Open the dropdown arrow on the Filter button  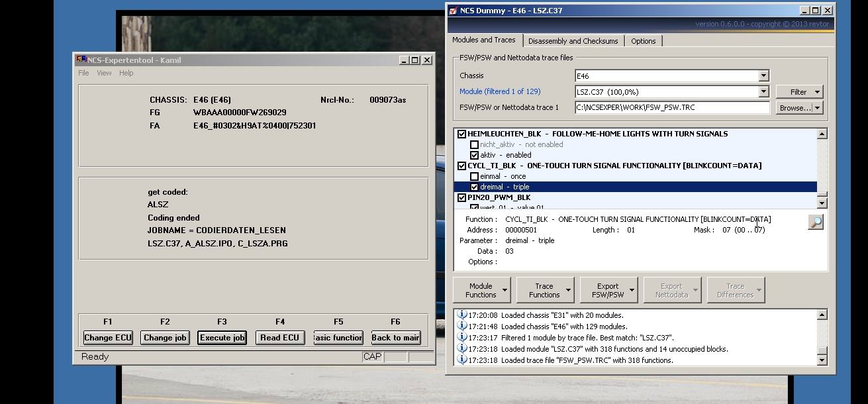818,92
